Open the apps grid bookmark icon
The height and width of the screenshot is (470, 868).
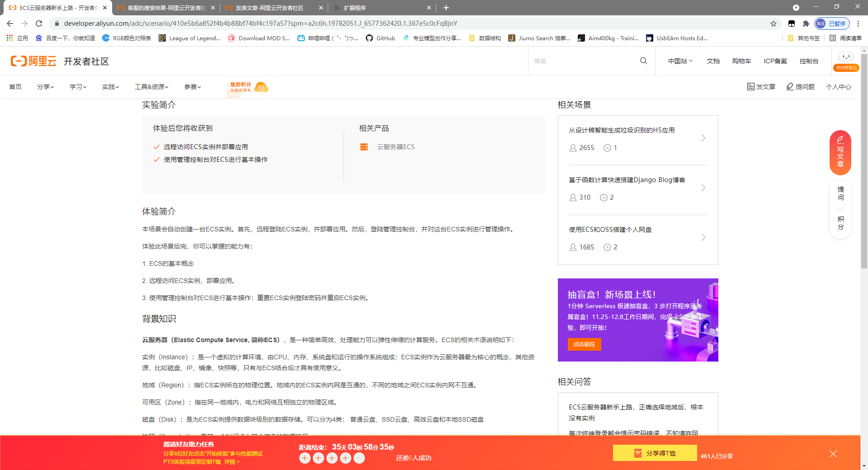pos(9,38)
